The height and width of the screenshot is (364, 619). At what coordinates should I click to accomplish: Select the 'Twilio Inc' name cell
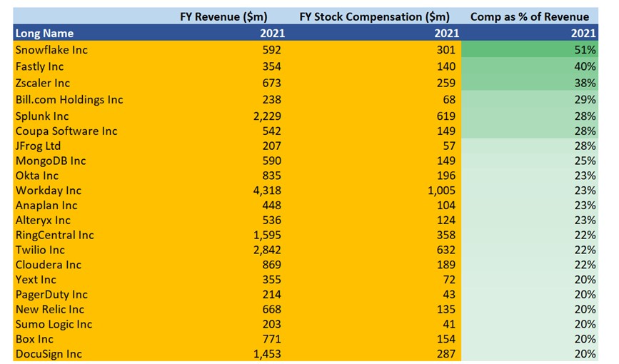point(40,250)
